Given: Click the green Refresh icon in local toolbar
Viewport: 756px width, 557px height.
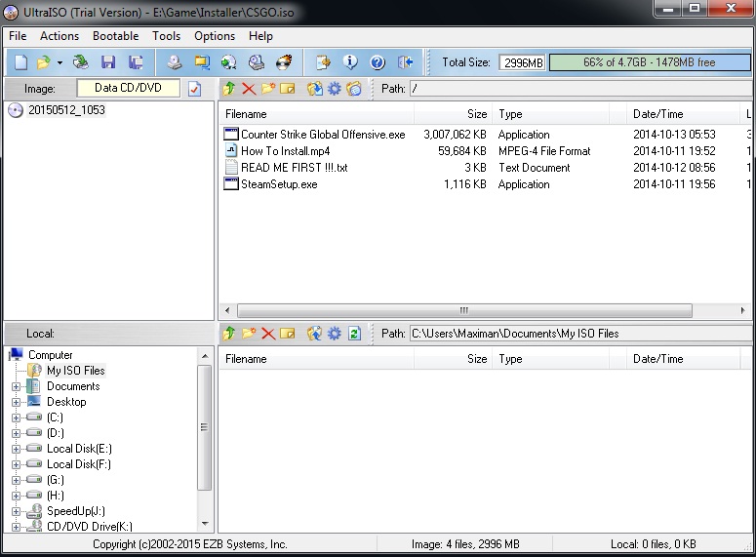Looking at the screenshot, I should pos(354,334).
